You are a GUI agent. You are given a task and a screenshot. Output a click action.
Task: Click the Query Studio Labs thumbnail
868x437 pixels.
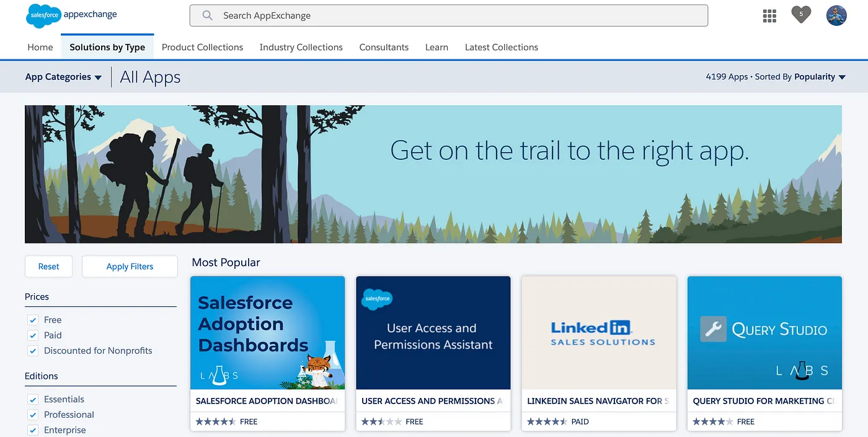(764, 333)
